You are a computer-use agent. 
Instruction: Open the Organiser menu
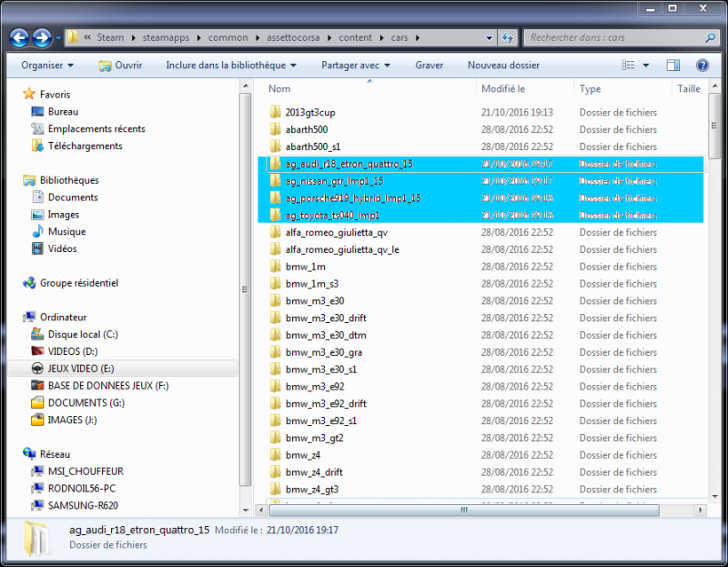tap(47, 65)
